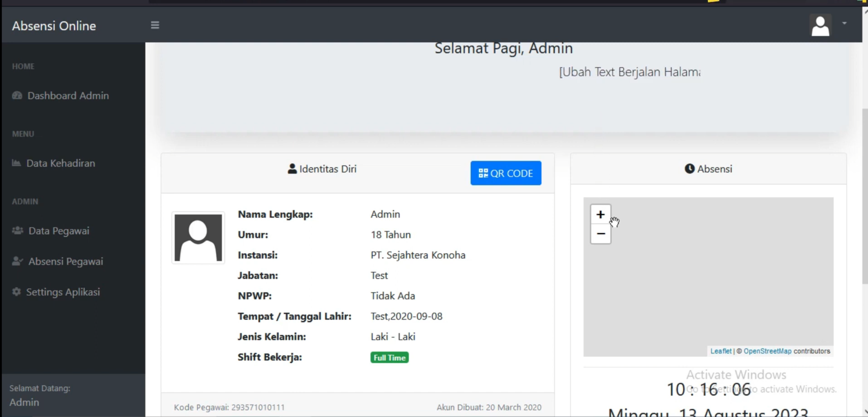Viewport: 868px width, 417px height.
Task: Select the '18 Tahun' age value
Action: 391,235
